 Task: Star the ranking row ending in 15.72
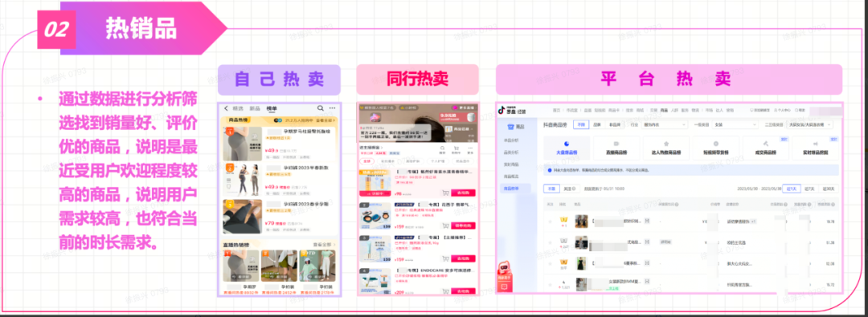(551, 284)
